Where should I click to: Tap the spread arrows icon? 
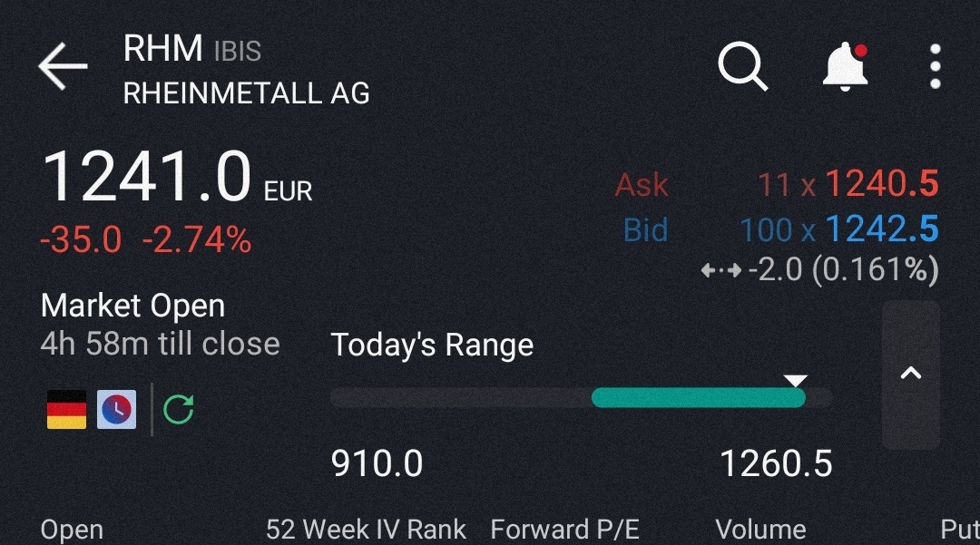click(720, 270)
